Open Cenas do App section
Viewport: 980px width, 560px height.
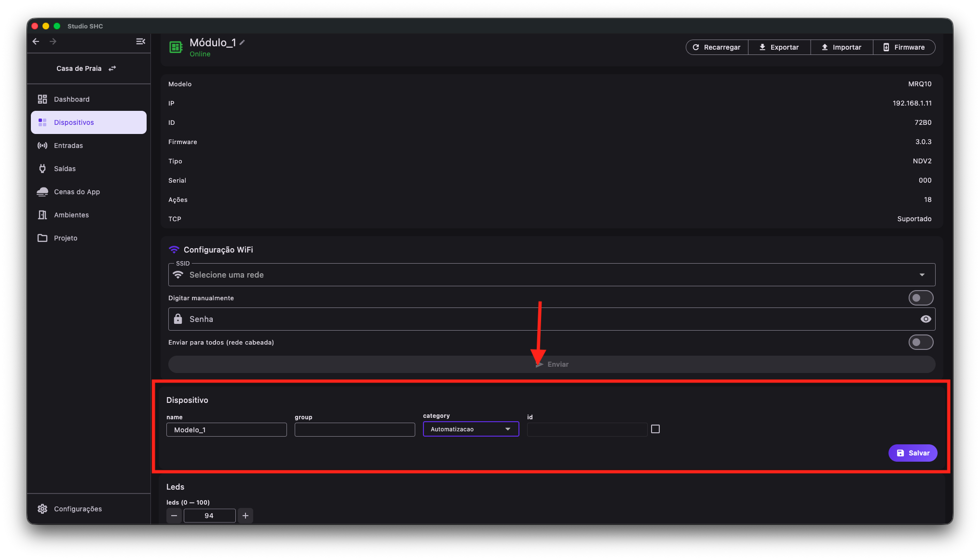click(x=89, y=192)
